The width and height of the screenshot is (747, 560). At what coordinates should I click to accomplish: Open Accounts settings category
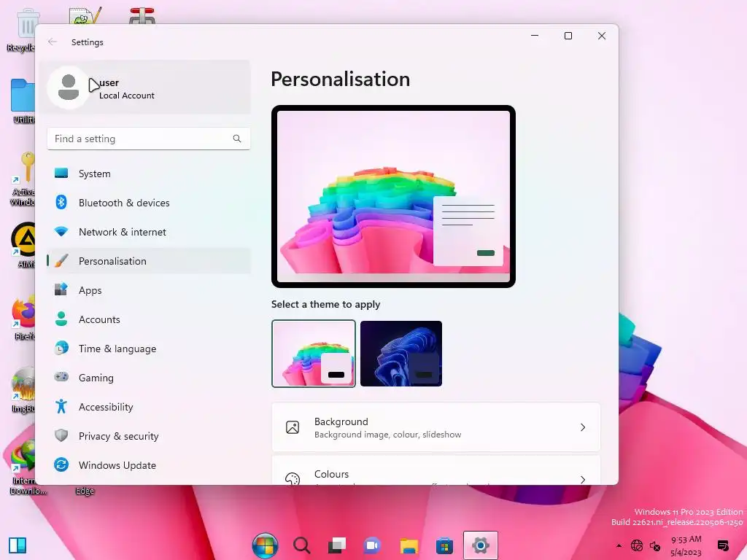pyautogui.click(x=149, y=319)
